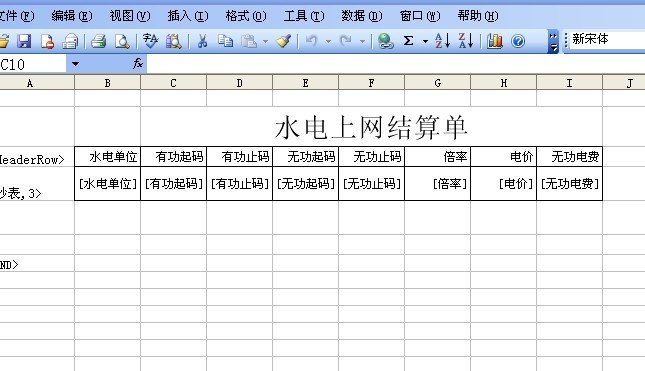
Task: Click the header cell 倍率
Action: (438, 157)
